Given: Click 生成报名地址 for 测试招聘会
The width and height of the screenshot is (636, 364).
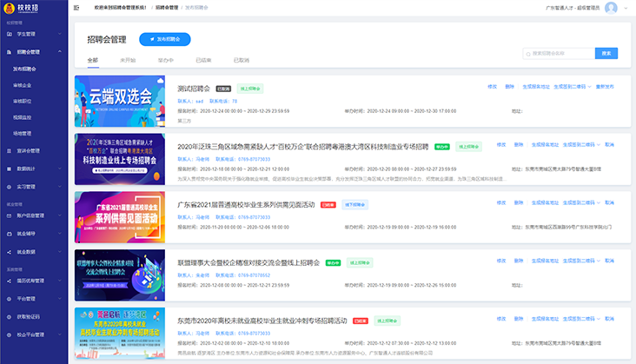Looking at the screenshot, I should tap(536, 87).
